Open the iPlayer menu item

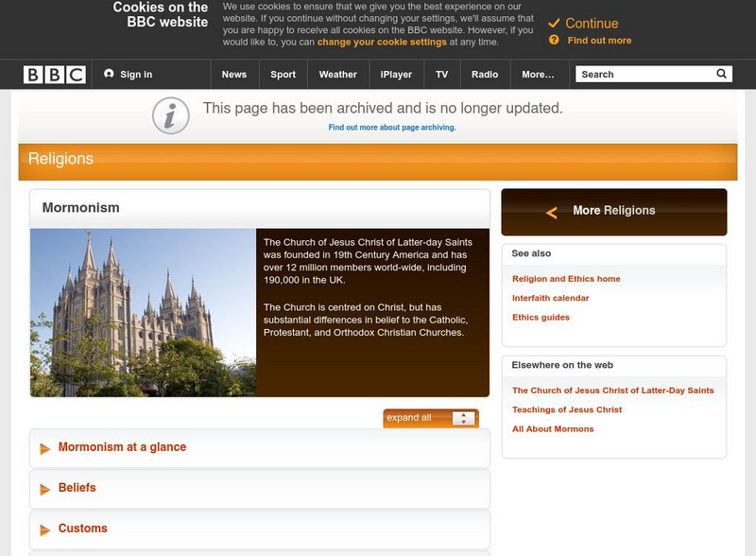point(396,75)
